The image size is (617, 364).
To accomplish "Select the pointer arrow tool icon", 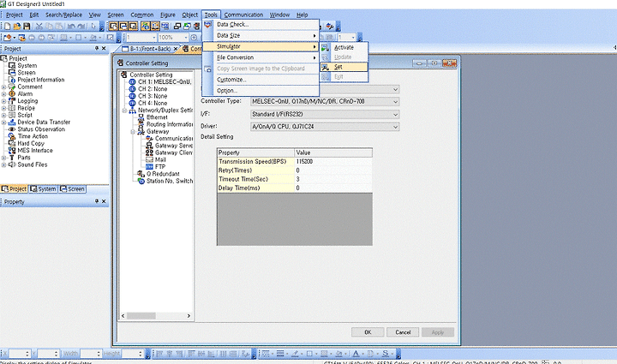I will [x=93, y=27].
